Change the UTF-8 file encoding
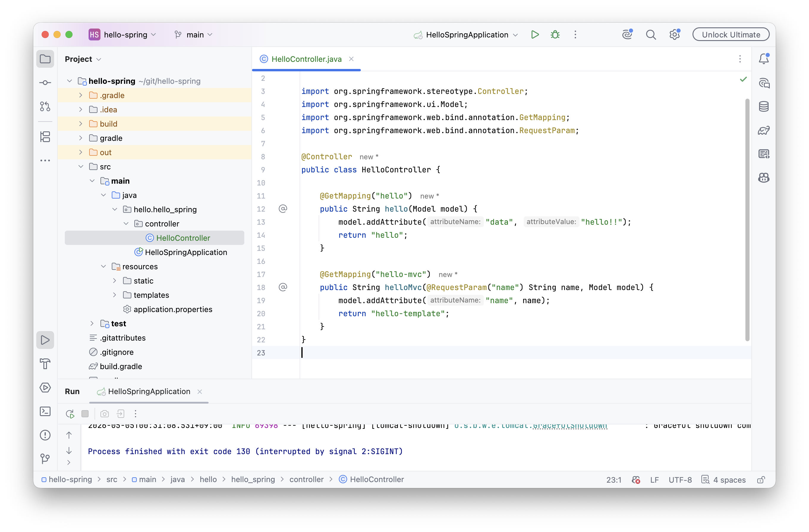 (x=680, y=480)
